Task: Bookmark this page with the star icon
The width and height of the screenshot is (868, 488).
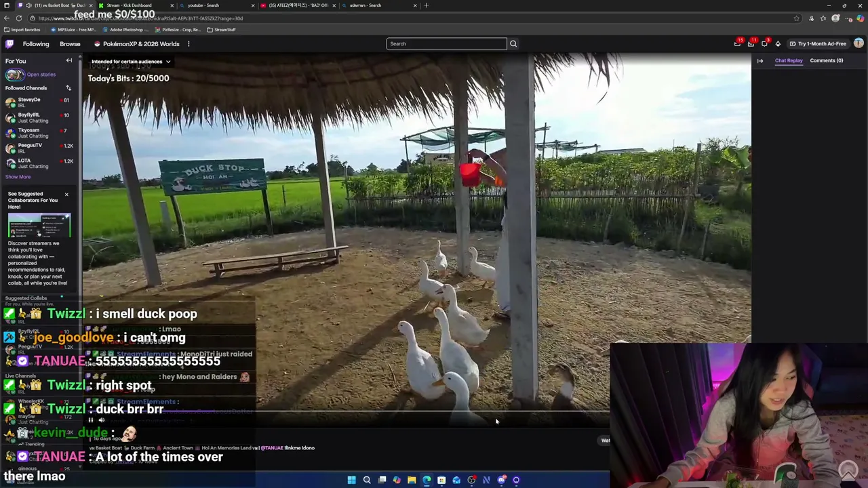Action: [x=797, y=18]
